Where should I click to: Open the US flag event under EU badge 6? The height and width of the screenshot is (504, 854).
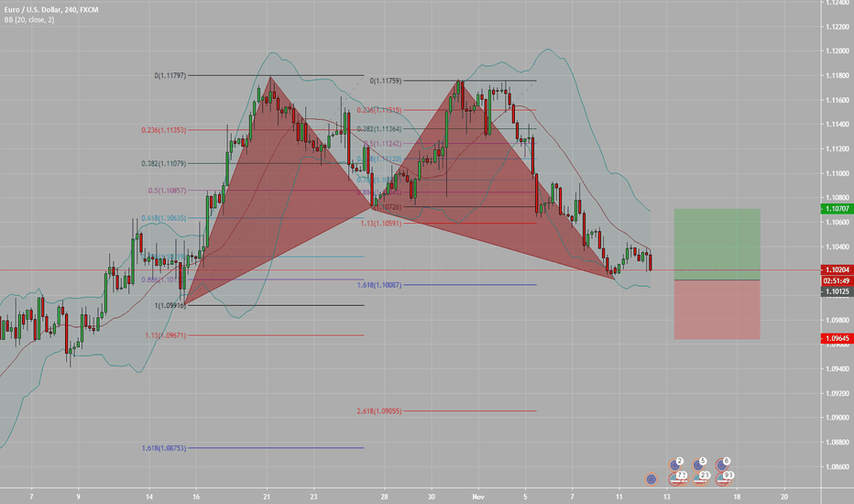725,479
